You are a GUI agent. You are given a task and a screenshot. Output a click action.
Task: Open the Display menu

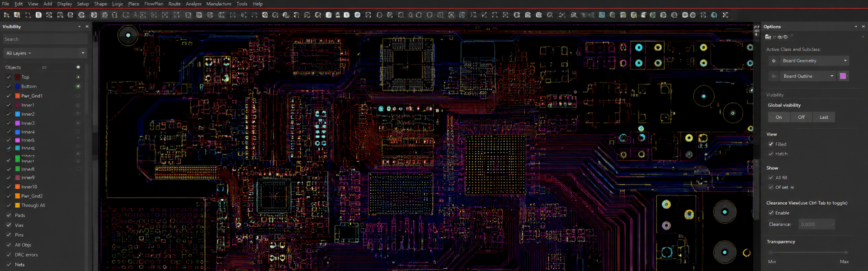[x=65, y=4]
